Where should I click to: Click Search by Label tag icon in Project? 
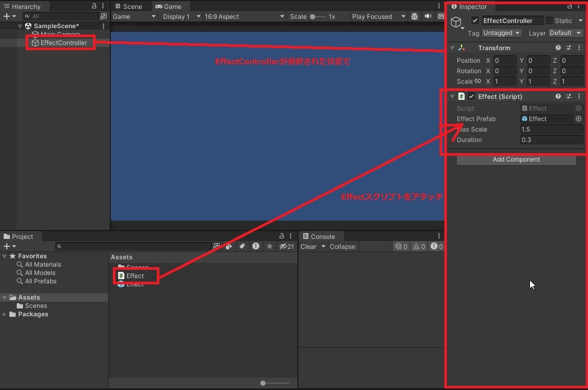pyautogui.click(x=242, y=246)
